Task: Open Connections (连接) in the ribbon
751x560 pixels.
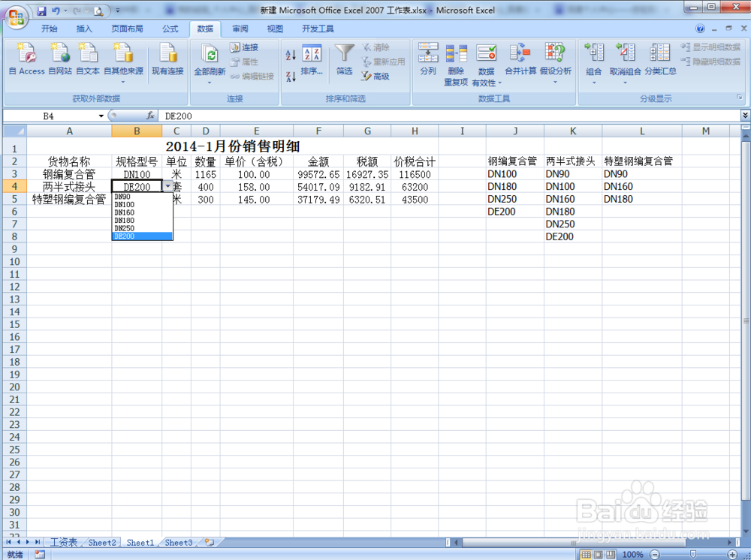Action: click(x=244, y=47)
